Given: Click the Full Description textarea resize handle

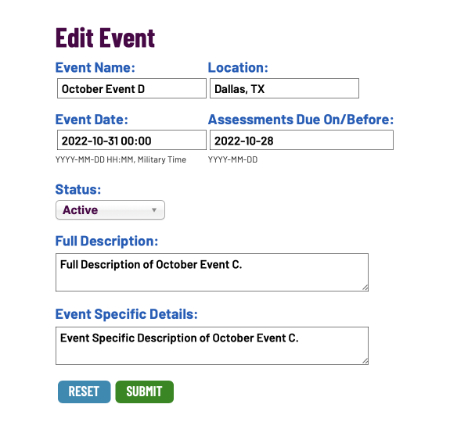Looking at the screenshot, I should [365, 288].
